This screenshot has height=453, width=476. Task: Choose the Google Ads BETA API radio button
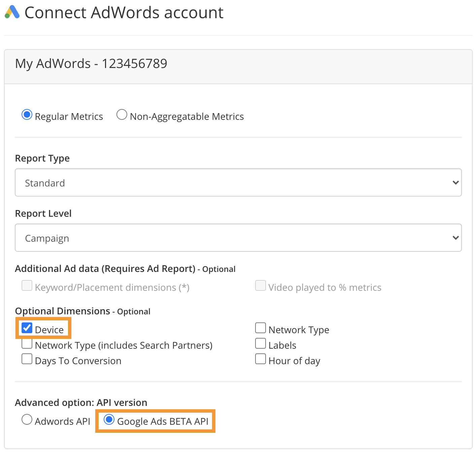(109, 420)
